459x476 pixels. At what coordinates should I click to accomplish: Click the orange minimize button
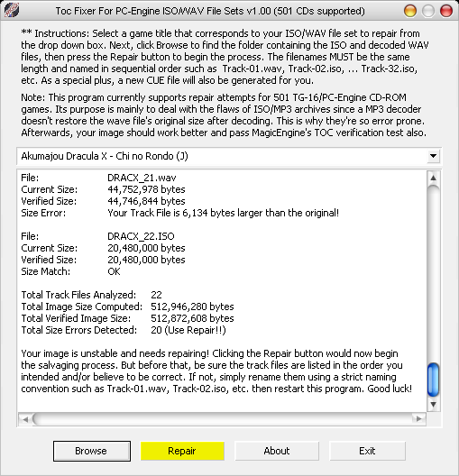tap(410, 11)
